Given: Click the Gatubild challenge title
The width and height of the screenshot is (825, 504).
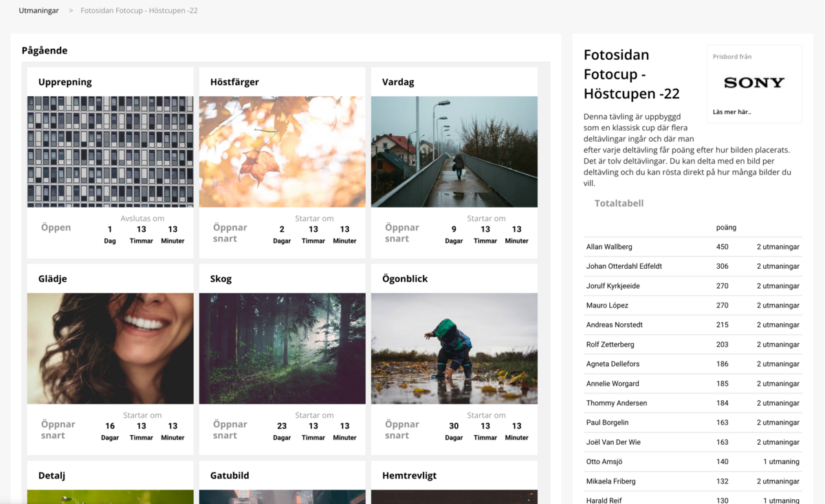Looking at the screenshot, I should click(230, 476).
